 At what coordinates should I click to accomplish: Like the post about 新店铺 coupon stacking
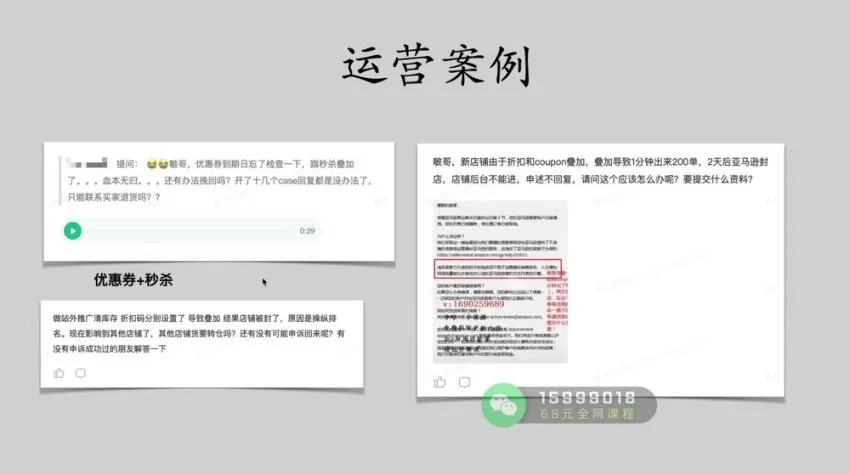tap(440, 382)
